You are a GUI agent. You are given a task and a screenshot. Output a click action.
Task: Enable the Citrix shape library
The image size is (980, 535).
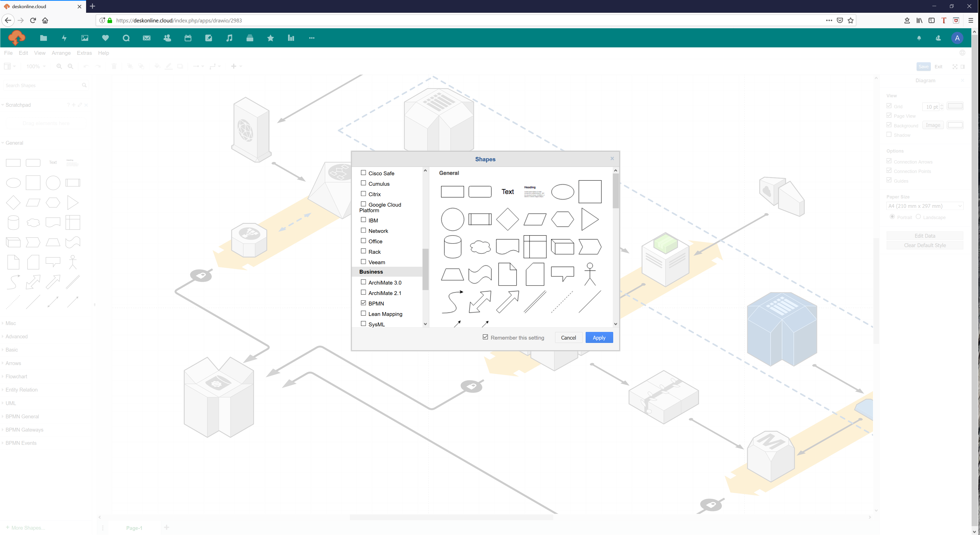(x=363, y=194)
